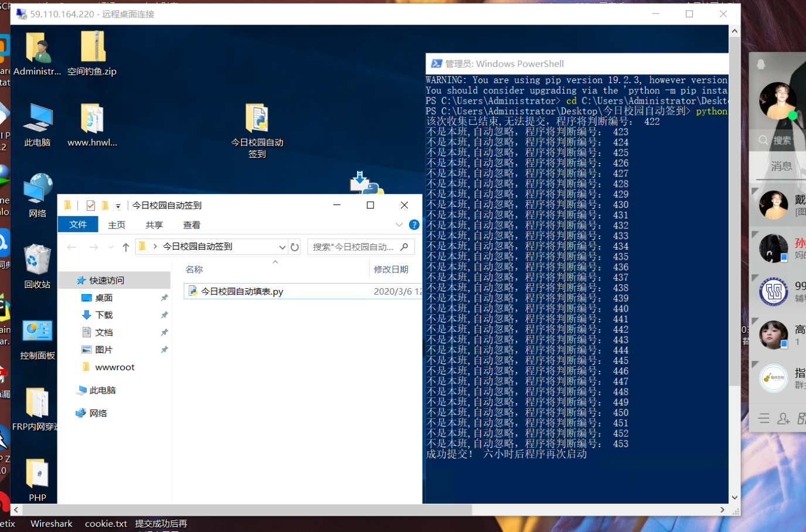Switch to the 主页 ribbon tab

pos(117,225)
